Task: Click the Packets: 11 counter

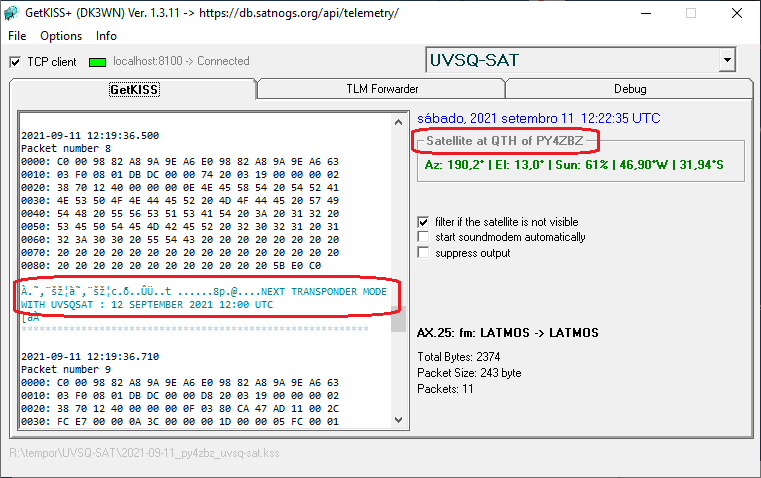Action: pyautogui.click(x=445, y=389)
